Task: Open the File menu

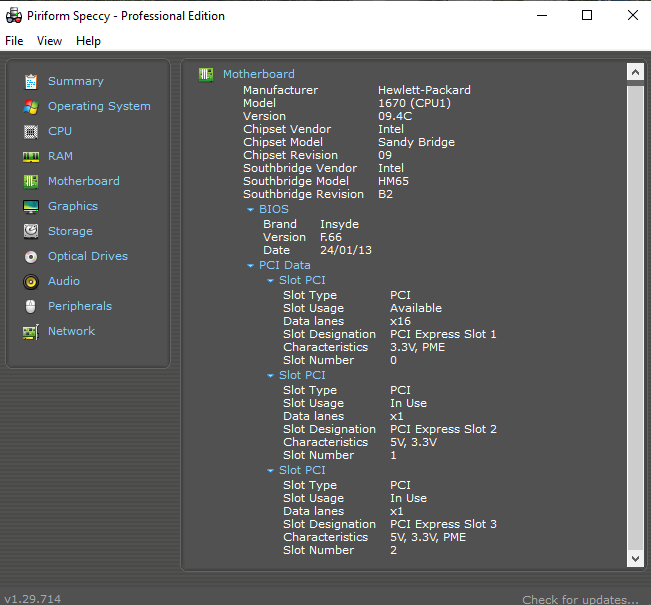Action: point(14,41)
